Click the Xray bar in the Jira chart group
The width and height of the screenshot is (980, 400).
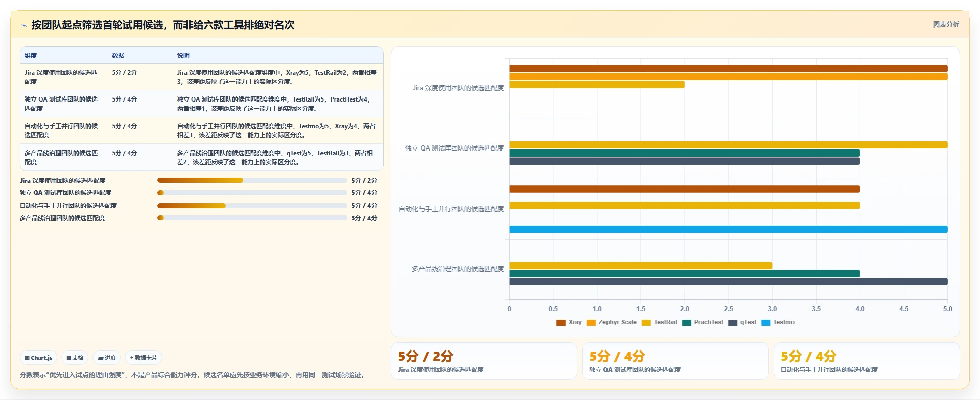pyautogui.click(x=728, y=69)
